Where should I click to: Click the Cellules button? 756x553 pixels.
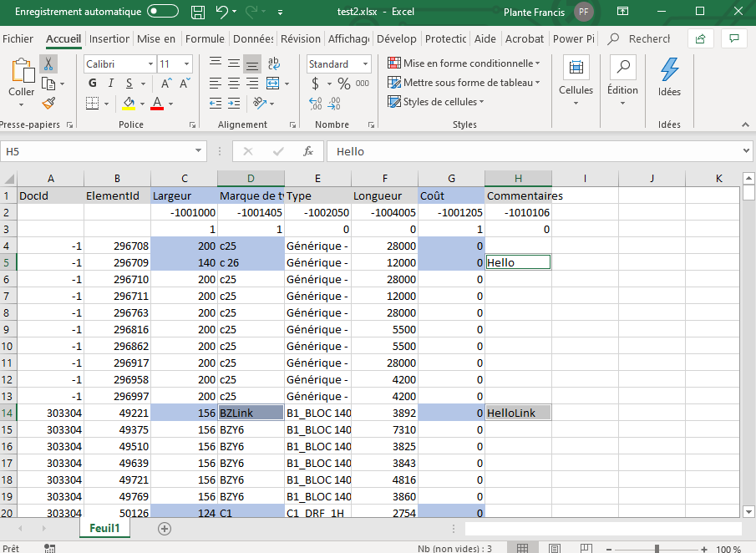coord(576,79)
